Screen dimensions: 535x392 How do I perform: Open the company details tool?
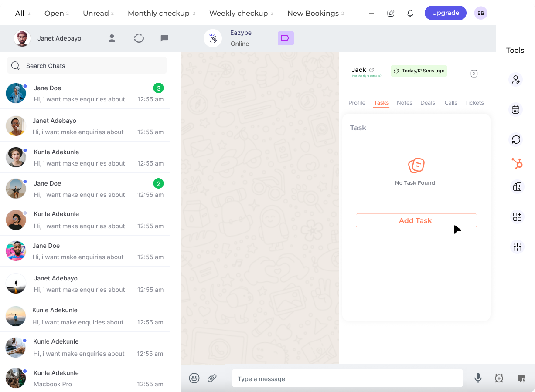point(516,186)
